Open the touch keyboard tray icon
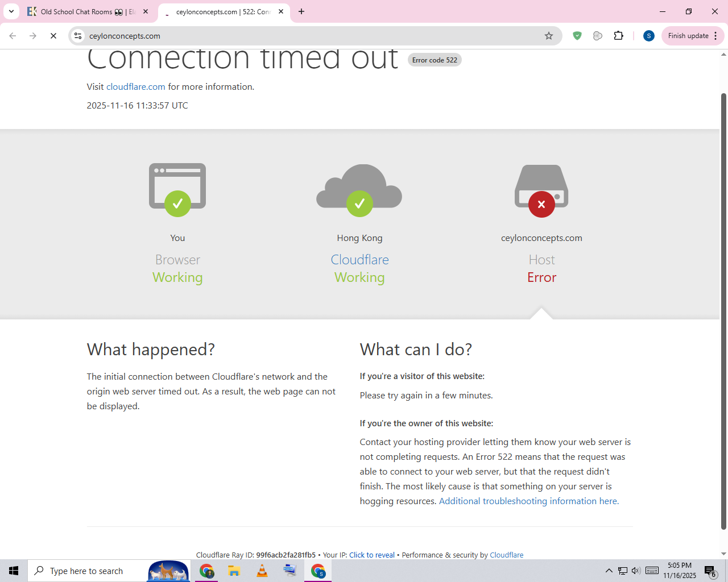 click(652, 571)
